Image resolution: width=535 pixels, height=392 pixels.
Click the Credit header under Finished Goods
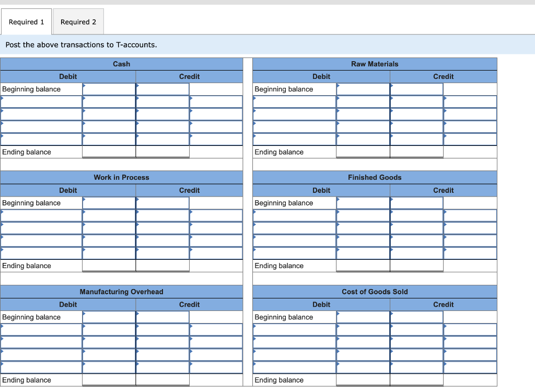444,190
